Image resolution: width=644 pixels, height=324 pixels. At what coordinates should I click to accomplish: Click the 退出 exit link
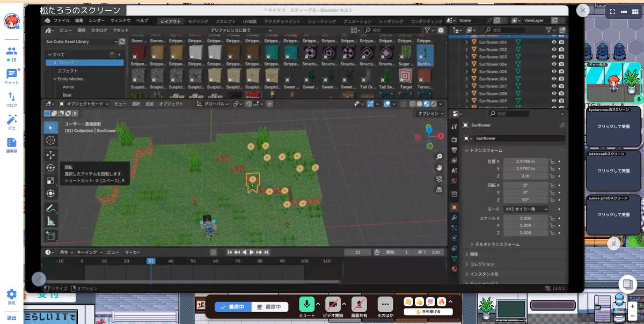tap(11, 318)
